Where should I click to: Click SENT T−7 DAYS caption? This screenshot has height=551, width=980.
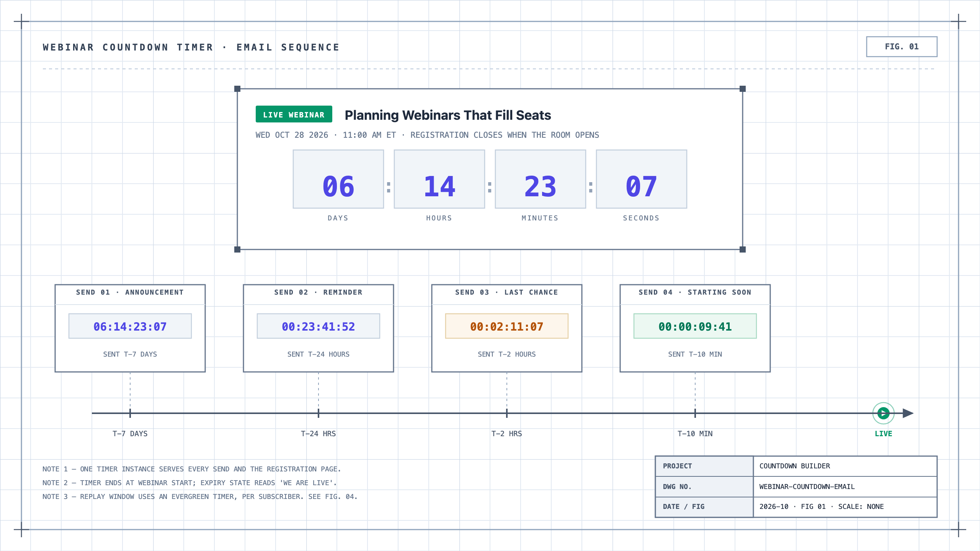(130, 354)
